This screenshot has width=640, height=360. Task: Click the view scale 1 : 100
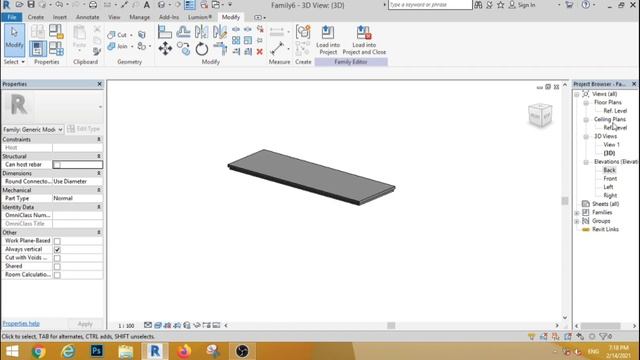[126, 326]
